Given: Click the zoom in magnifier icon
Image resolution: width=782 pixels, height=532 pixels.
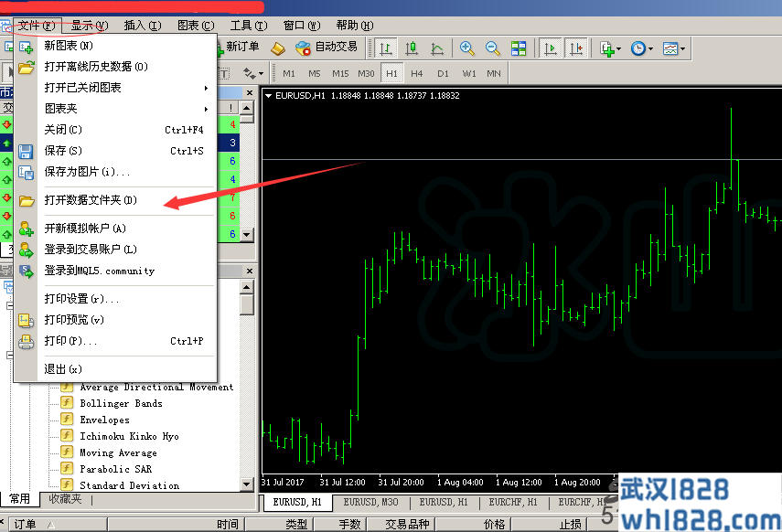Looking at the screenshot, I should 467,48.
